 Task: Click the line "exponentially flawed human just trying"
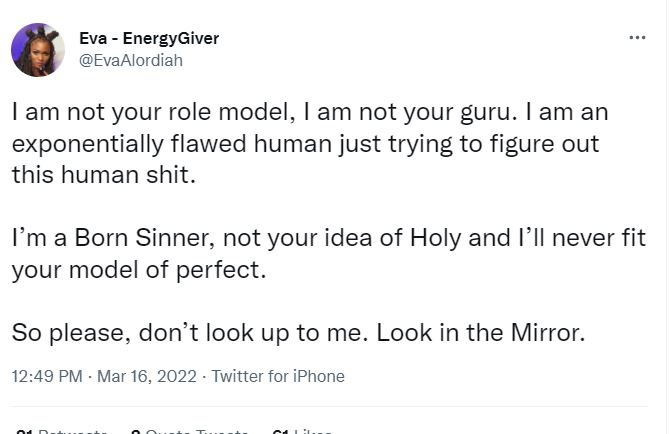[305, 144]
